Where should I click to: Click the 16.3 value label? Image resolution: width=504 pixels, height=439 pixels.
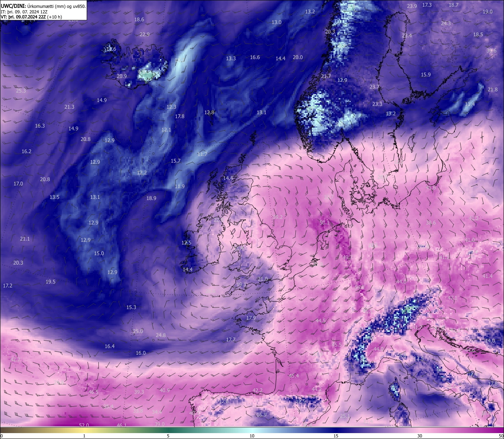(40, 126)
